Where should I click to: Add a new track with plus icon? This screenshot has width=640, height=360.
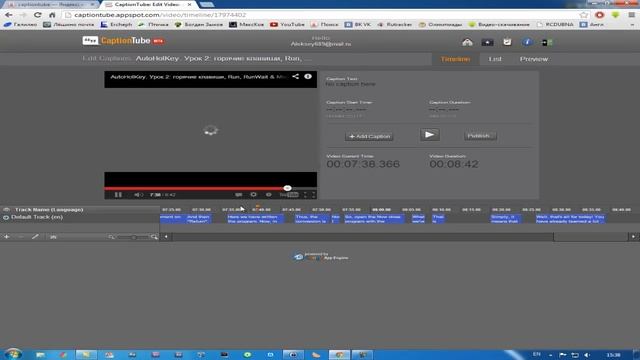(x=7, y=237)
